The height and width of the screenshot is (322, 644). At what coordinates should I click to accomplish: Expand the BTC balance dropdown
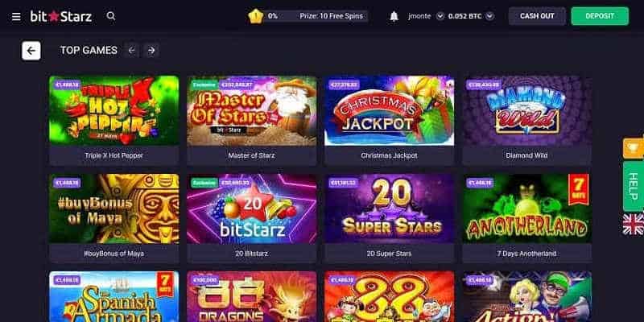(489, 16)
